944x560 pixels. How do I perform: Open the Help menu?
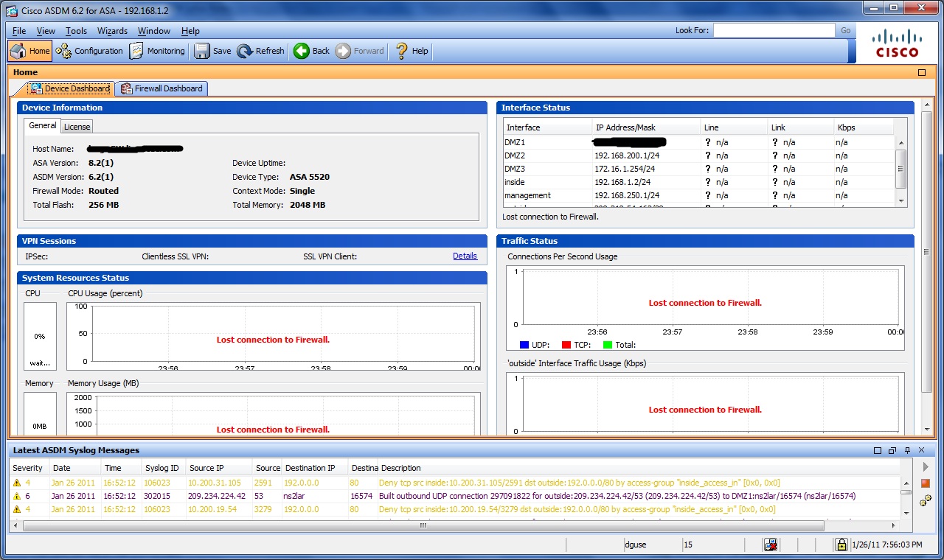[190, 31]
